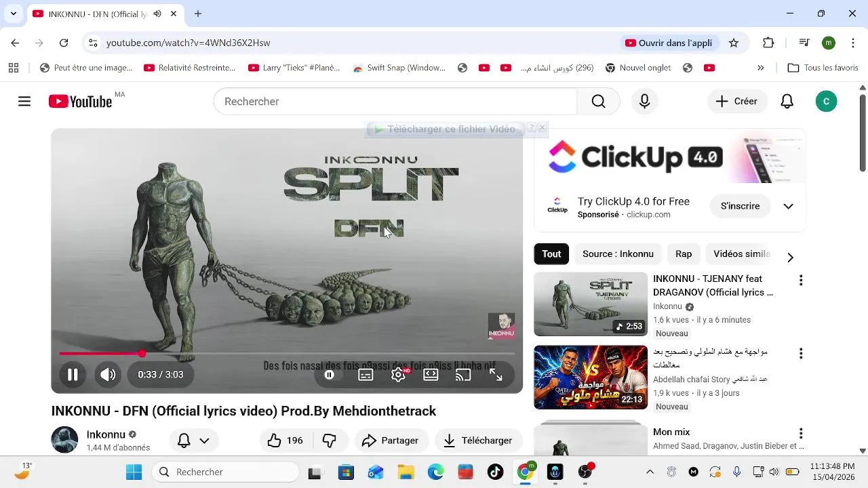The width and height of the screenshot is (868, 488).
Task: Open options for the INKONNU - TJENANY video
Action: [x=801, y=281]
